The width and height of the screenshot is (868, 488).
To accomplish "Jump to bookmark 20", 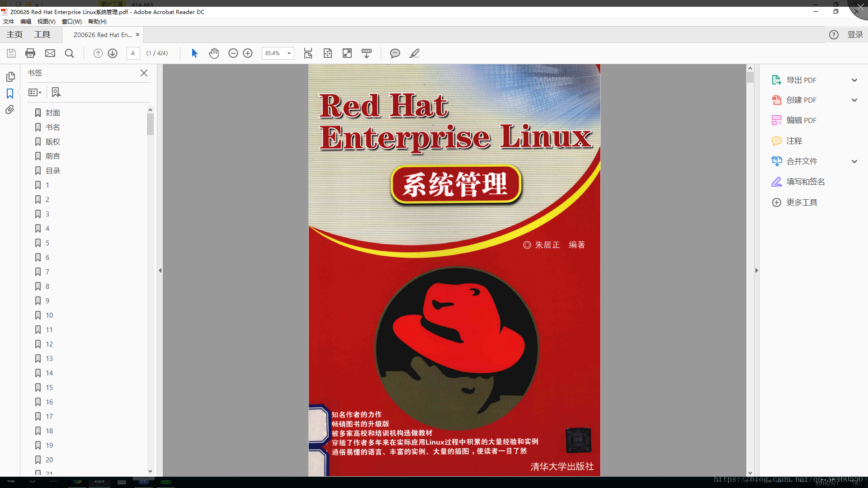I will [49, 460].
